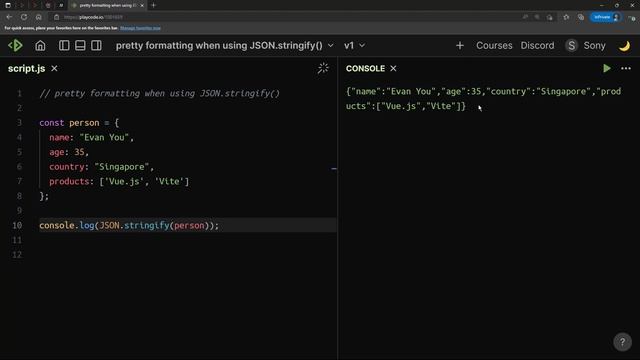Click the browser favorites star icon

click(x=566, y=17)
